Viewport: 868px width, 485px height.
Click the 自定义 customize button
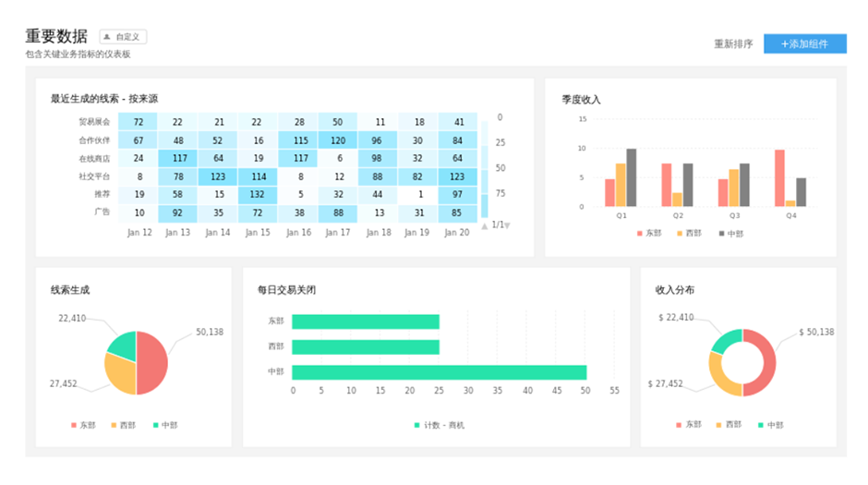[x=123, y=37]
